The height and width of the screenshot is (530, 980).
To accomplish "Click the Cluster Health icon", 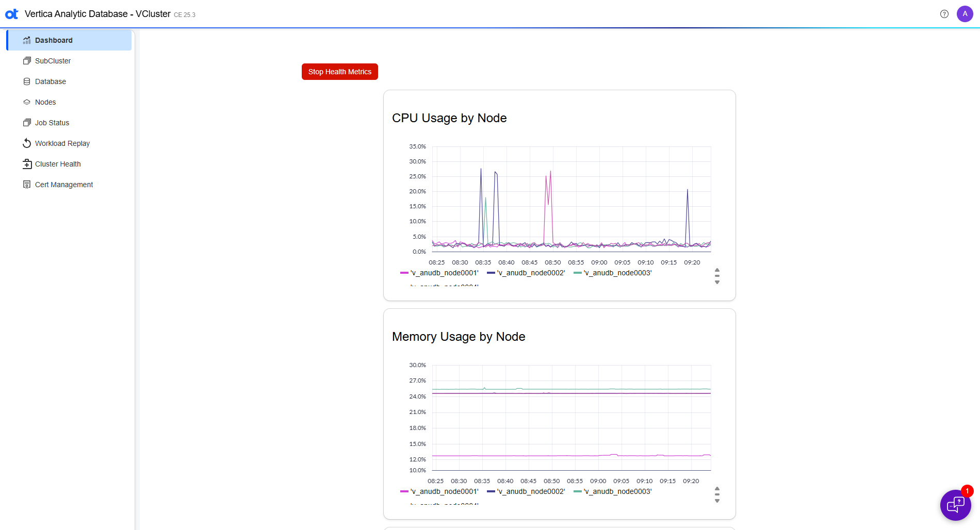I will point(27,164).
